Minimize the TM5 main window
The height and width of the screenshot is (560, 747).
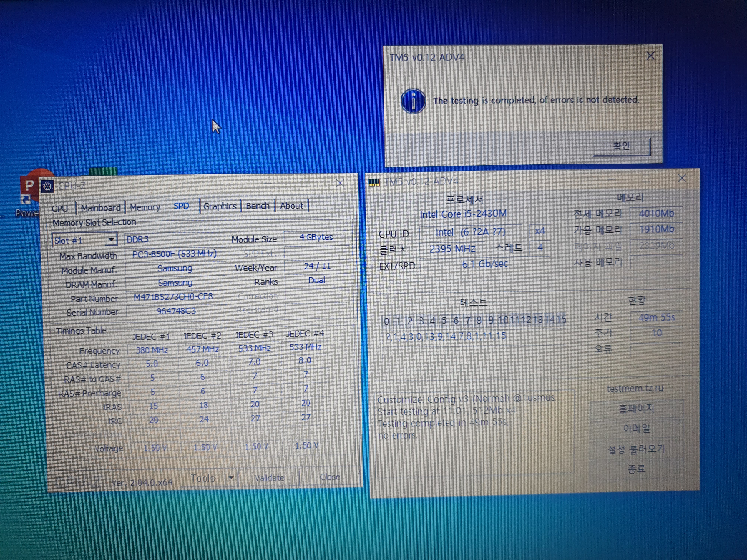612,179
